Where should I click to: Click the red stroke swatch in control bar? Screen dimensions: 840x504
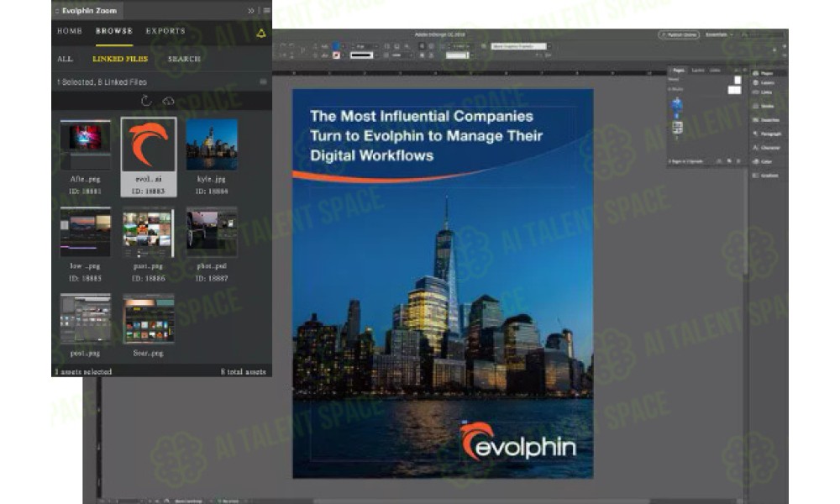click(x=337, y=55)
